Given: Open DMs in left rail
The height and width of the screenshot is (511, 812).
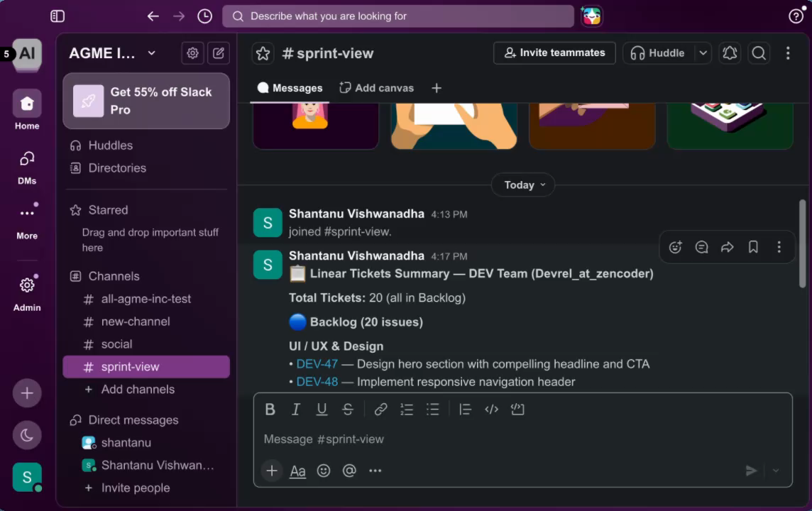Looking at the screenshot, I should coord(27,167).
